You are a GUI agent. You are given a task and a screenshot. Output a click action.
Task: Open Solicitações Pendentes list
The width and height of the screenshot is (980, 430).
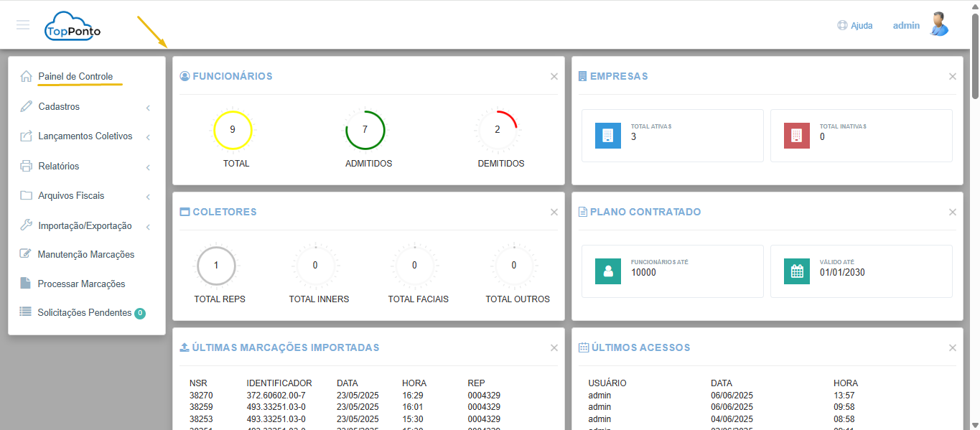pyautogui.click(x=84, y=313)
